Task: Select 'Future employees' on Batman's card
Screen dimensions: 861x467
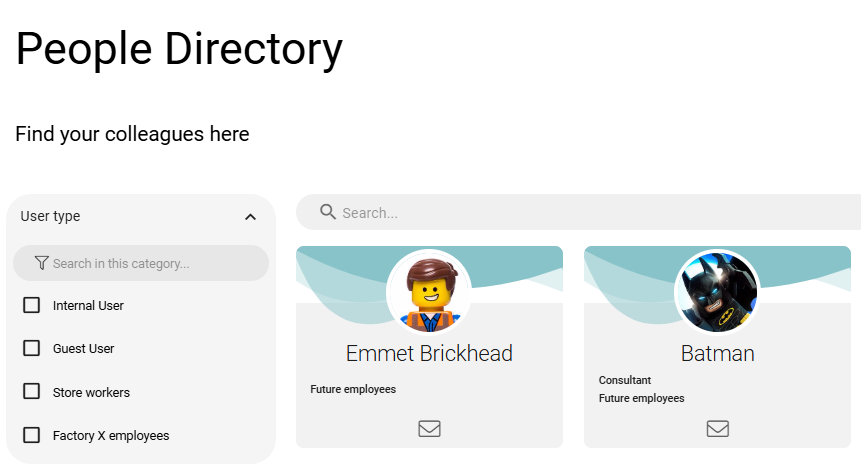Action: pos(641,398)
